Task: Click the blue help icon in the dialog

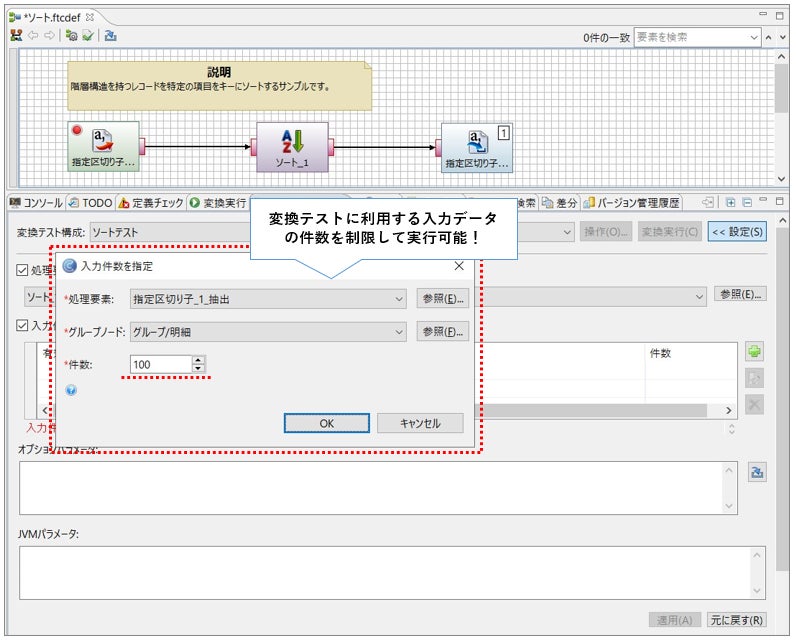Action: [71, 390]
